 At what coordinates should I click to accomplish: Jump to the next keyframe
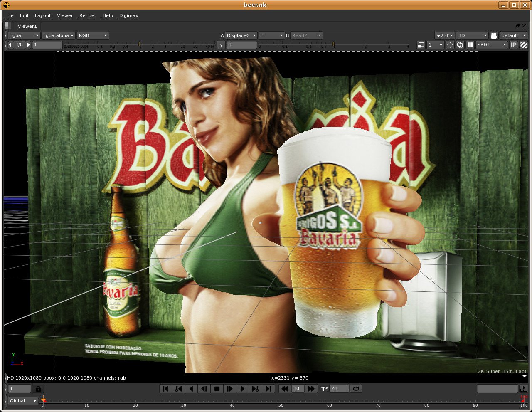coord(256,389)
